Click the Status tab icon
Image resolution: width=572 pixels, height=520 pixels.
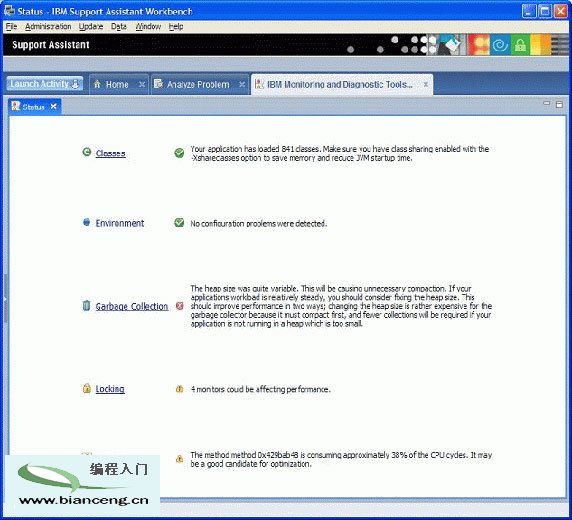click(16, 106)
